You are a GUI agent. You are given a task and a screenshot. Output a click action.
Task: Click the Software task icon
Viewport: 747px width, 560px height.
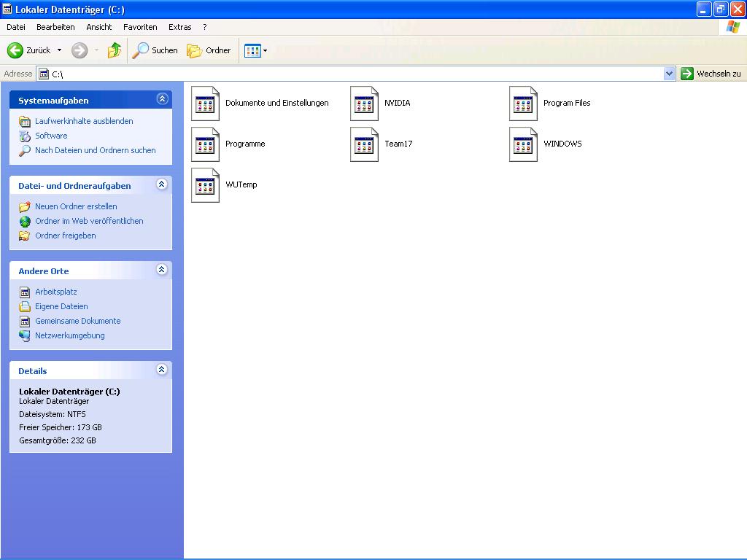point(25,136)
